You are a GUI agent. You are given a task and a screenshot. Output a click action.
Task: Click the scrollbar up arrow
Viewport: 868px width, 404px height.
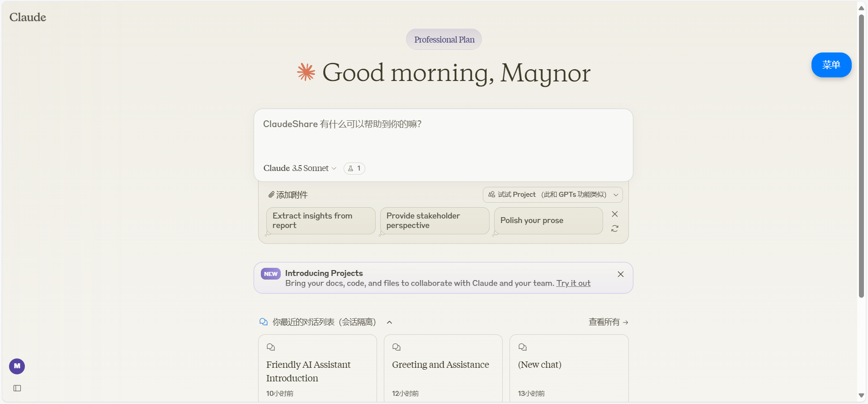tap(862, 8)
